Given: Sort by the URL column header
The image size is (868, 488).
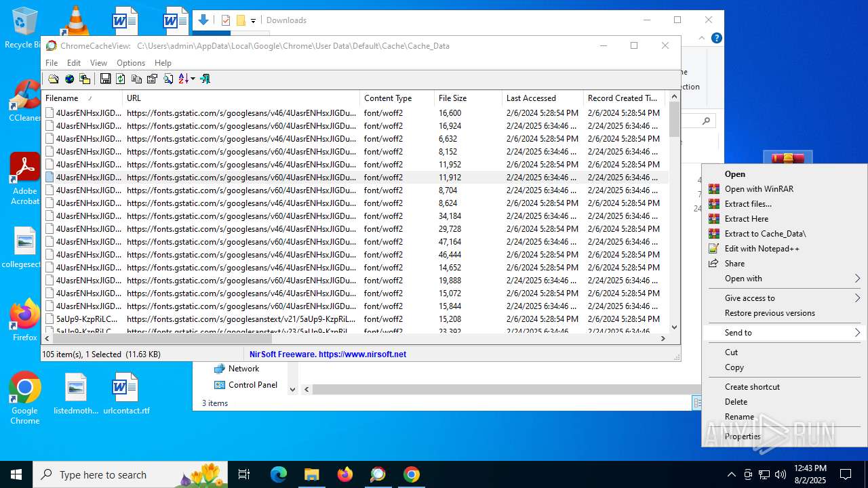Looking at the screenshot, I should coord(241,98).
